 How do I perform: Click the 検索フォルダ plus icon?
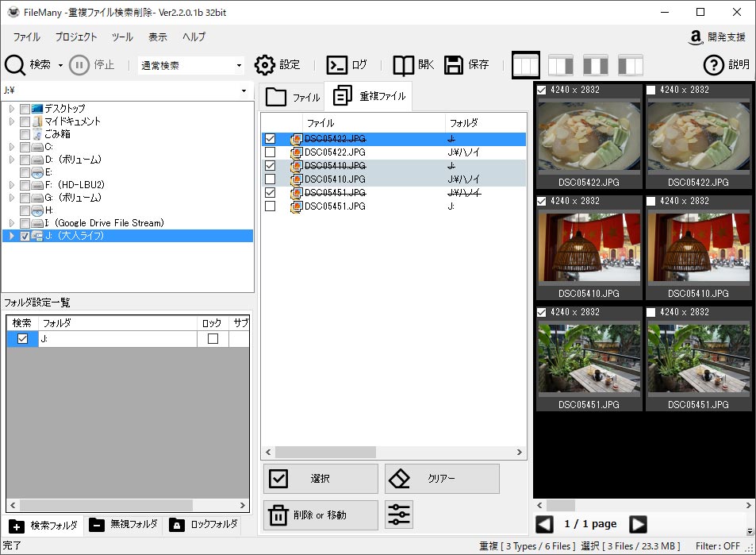17,526
